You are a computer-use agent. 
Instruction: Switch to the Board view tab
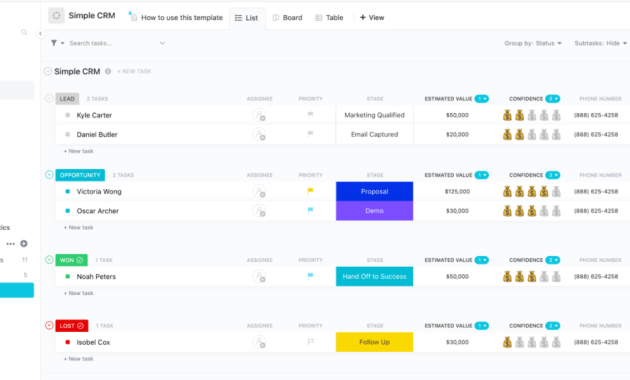point(287,18)
